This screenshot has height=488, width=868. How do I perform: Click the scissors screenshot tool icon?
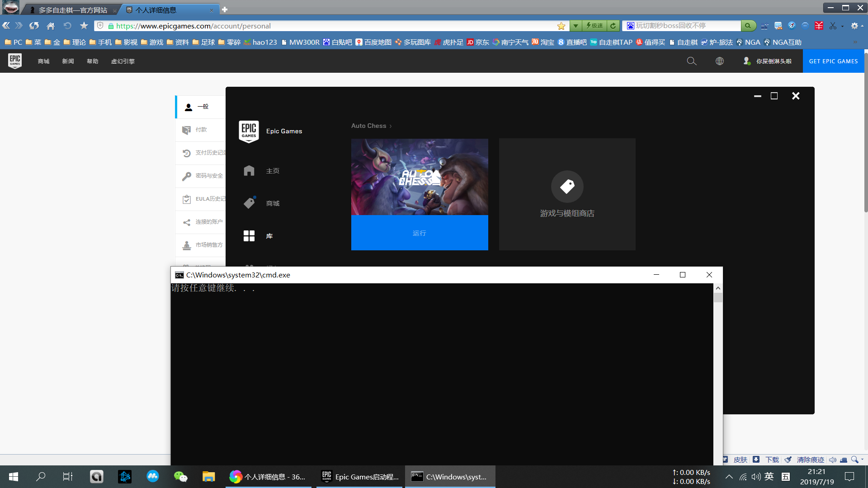point(833,26)
